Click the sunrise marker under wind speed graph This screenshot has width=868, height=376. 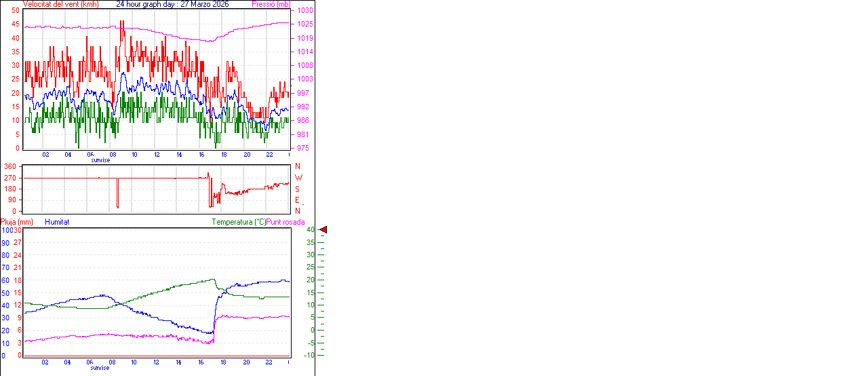coord(100,160)
